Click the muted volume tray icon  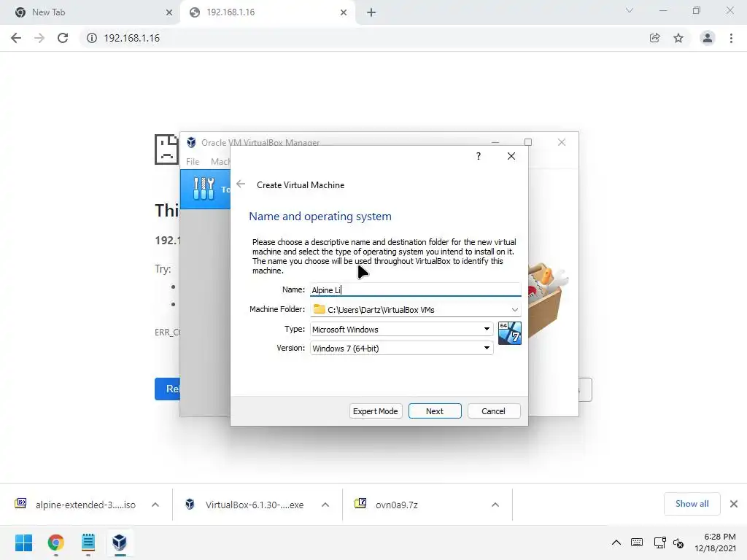point(679,542)
